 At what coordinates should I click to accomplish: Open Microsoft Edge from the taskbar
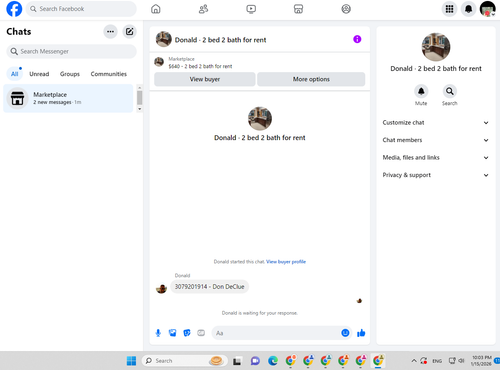coord(273,361)
